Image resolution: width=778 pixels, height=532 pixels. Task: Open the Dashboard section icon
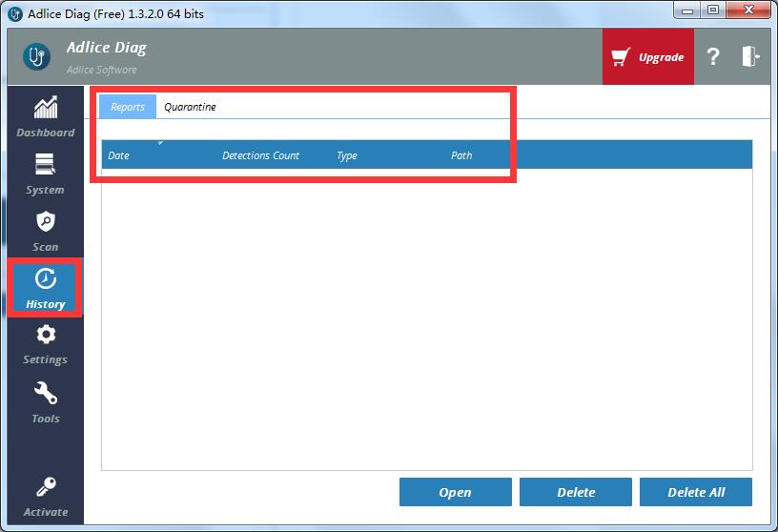(x=46, y=107)
